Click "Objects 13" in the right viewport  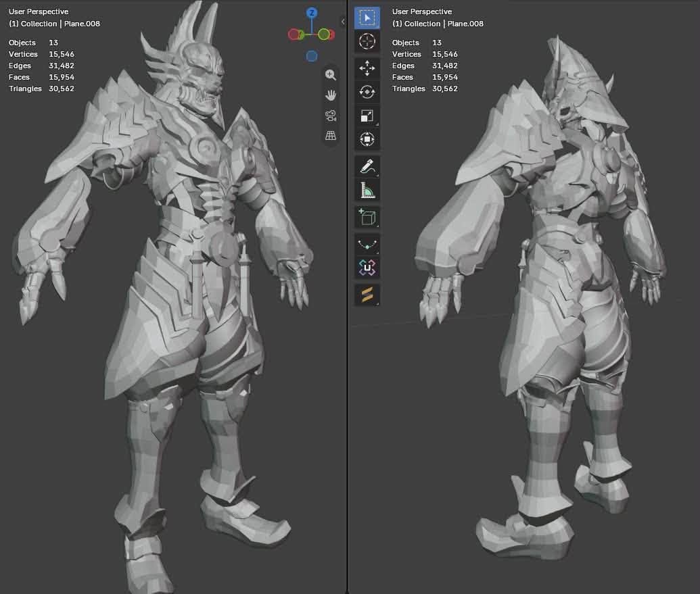(417, 43)
